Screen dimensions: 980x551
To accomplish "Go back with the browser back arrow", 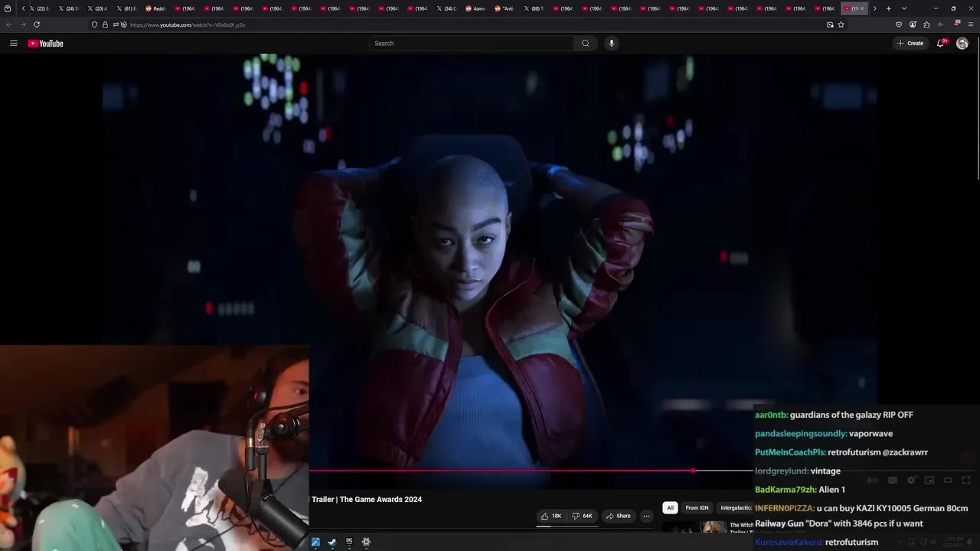I will click(9, 24).
